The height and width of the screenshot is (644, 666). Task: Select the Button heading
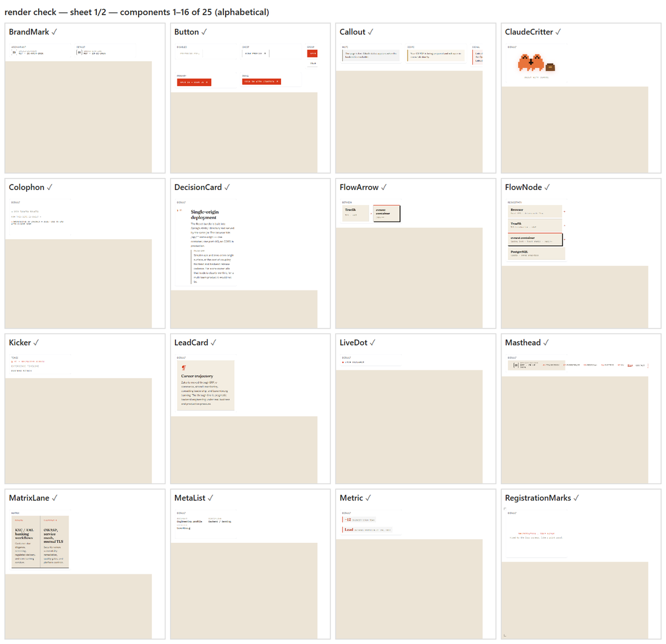pyautogui.click(x=186, y=32)
